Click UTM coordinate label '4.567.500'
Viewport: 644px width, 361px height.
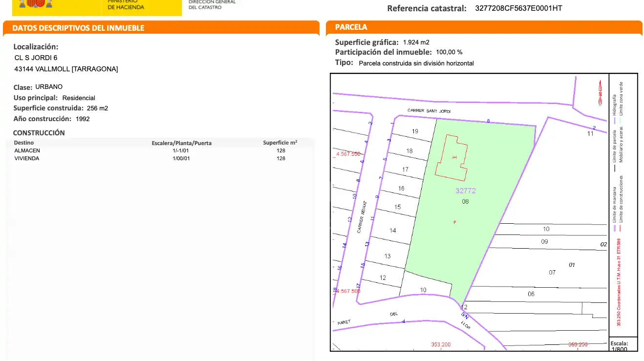347,291
